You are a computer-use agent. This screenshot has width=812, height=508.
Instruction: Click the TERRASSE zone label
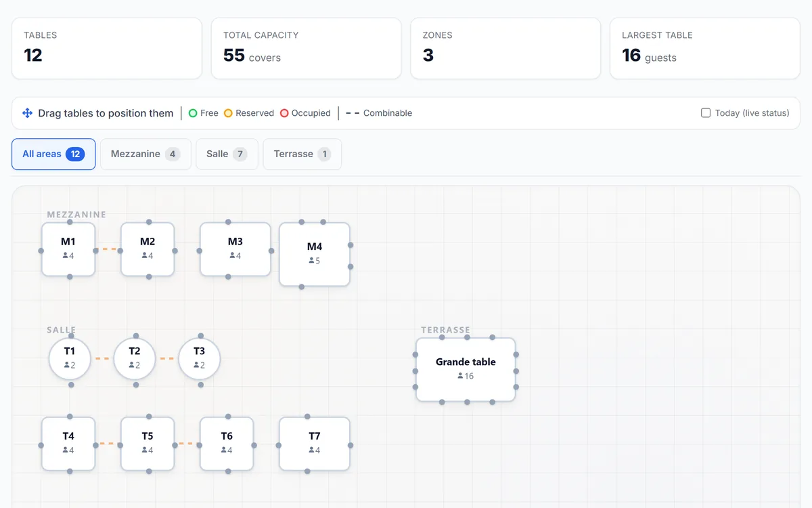pos(445,330)
